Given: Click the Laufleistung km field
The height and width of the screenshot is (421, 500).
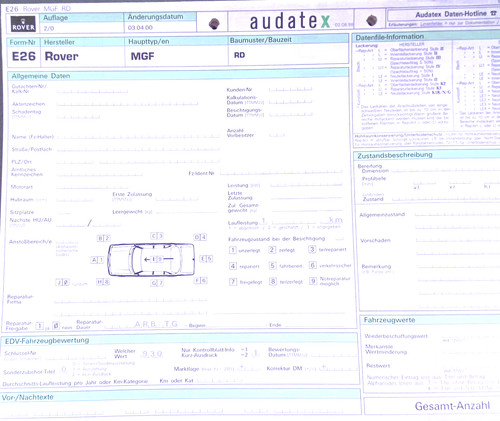Looking at the screenshot, I should coord(302,221).
